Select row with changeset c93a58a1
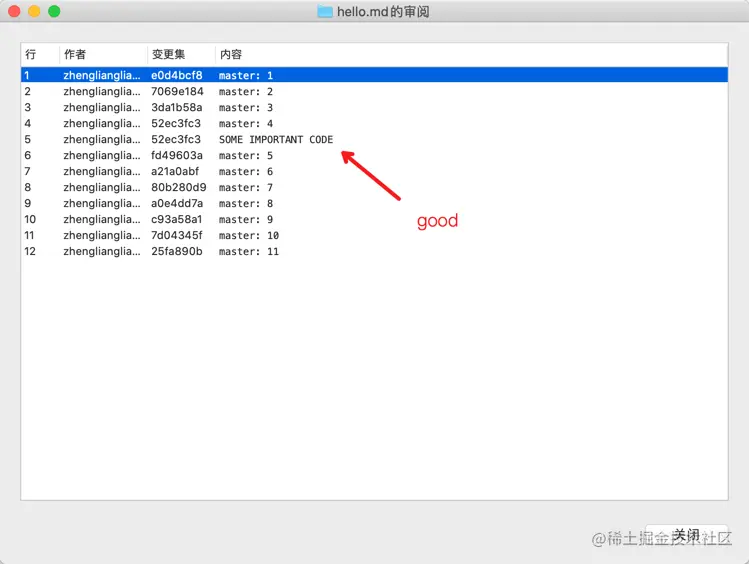This screenshot has width=749, height=564. (x=374, y=219)
